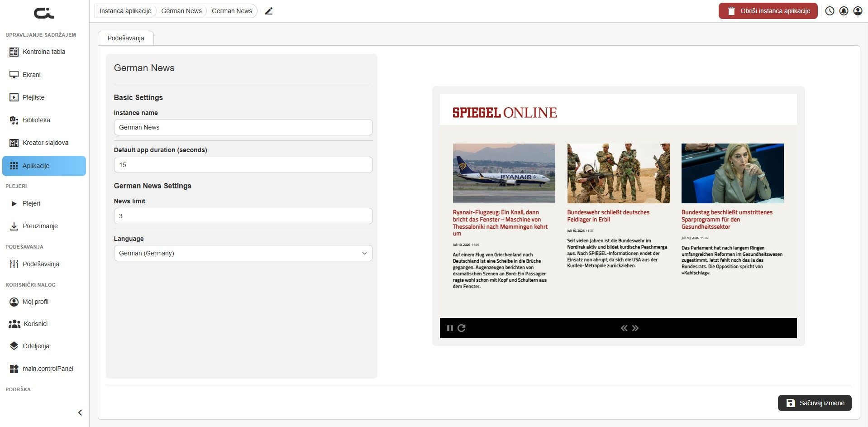Open Kontrolna tabla dashboard
Screen dimensions: 868x427
[44, 52]
